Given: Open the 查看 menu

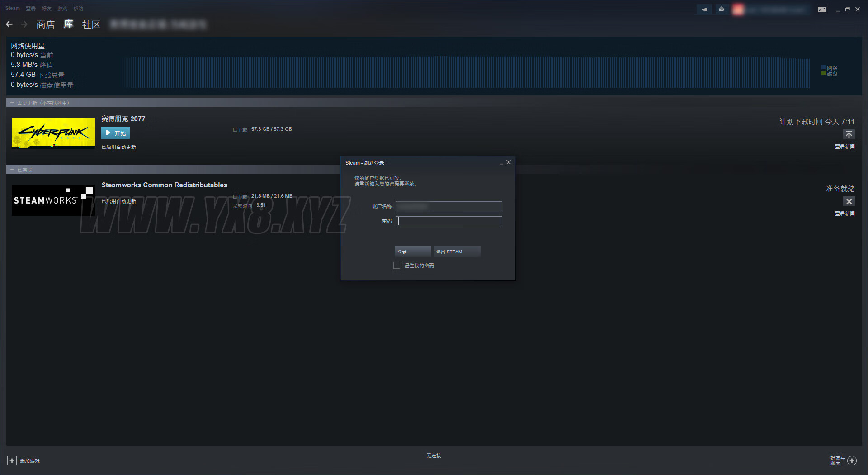Looking at the screenshot, I should [31, 9].
